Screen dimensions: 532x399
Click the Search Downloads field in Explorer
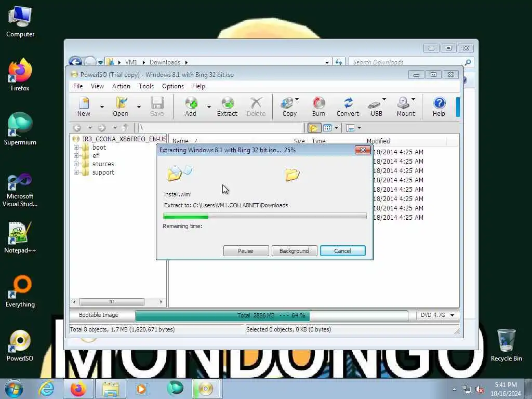pos(411,62)
